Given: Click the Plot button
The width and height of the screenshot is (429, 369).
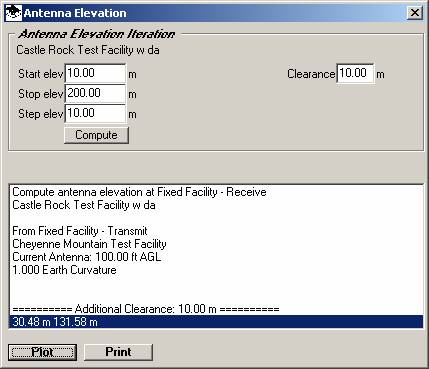Looking at the screenshot, I should (43, 352).
